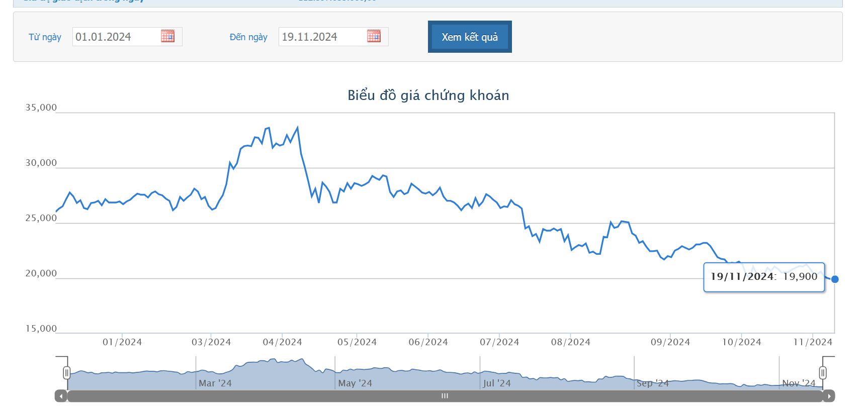Click the 03/2024 x-axis label

pyautogui.click(x=211, y=342)
